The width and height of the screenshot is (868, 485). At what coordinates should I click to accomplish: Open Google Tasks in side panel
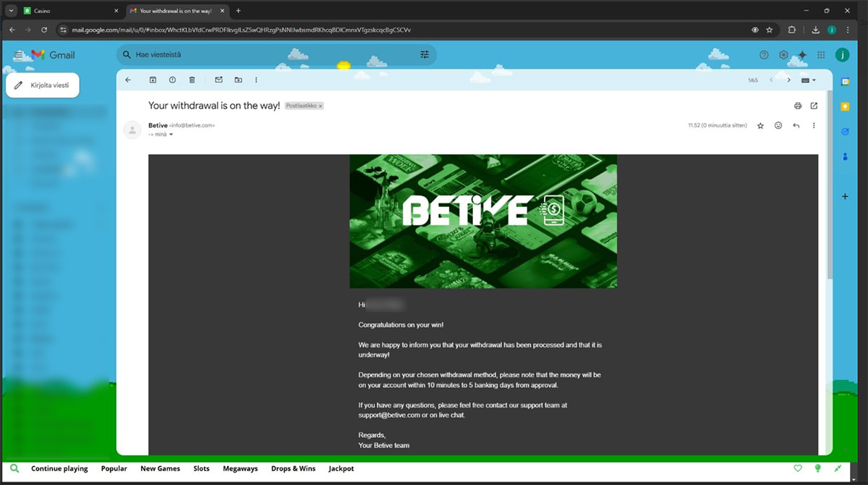[x=845, y=131]
